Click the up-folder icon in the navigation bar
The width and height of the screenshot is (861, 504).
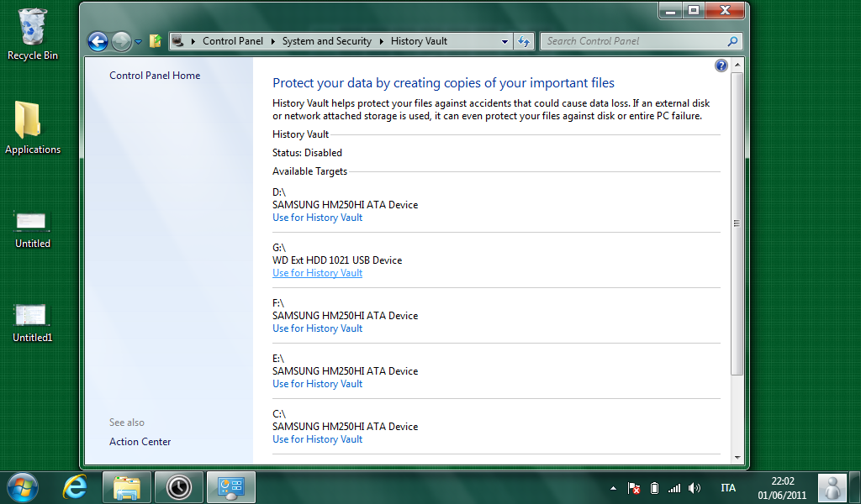[x=156, y=41]
